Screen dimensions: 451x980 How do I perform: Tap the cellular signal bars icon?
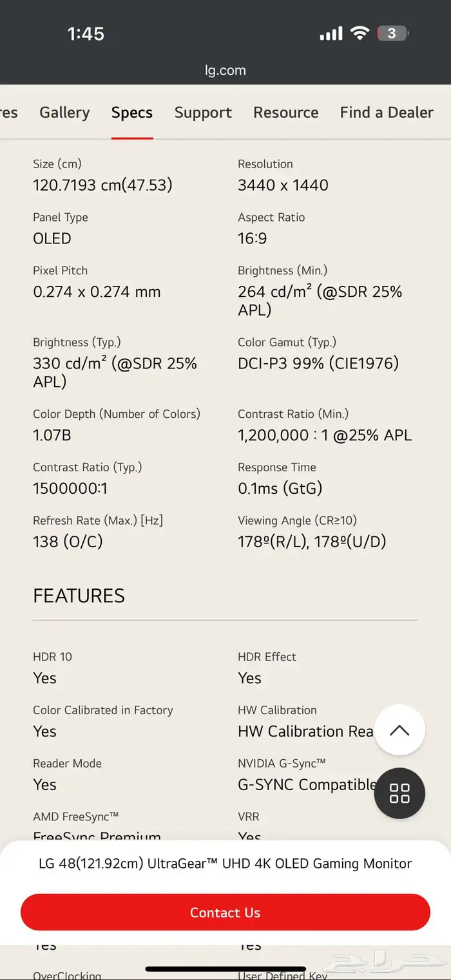(x=331, y=33)
